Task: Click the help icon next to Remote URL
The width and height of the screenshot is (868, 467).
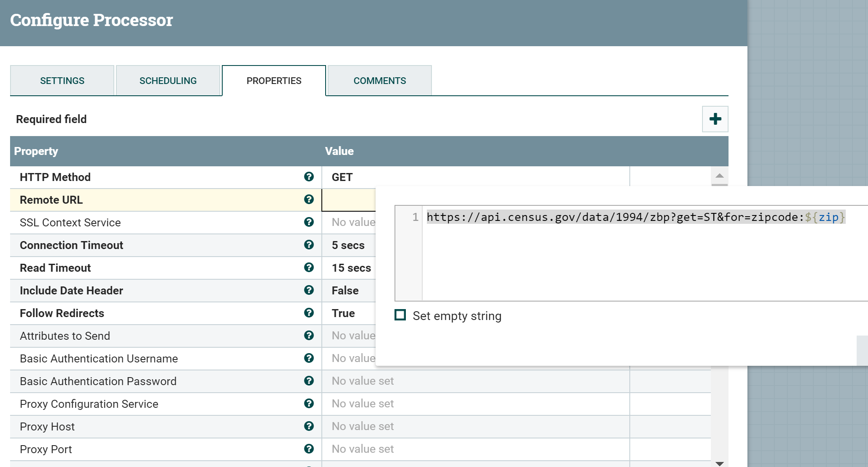Action: (309, 199)
